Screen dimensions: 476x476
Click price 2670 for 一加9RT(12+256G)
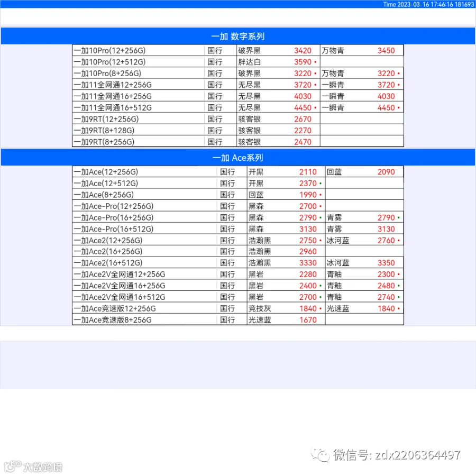303,119
